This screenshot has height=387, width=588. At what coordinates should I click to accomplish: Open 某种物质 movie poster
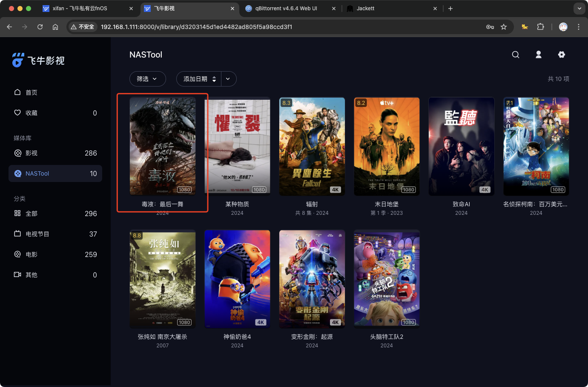tap(237, 146)
